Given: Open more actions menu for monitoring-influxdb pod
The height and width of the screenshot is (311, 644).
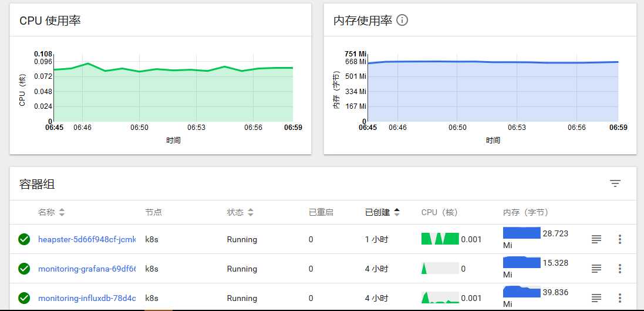Looking at the screenshot, I should [620, 298].
